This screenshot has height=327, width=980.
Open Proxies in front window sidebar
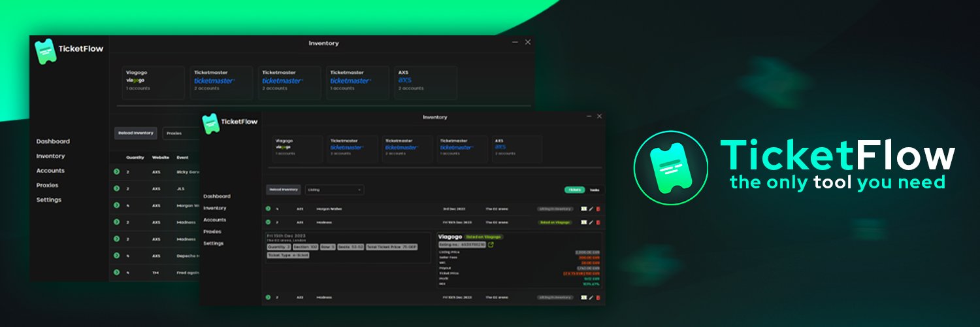[x=212, y=232]
